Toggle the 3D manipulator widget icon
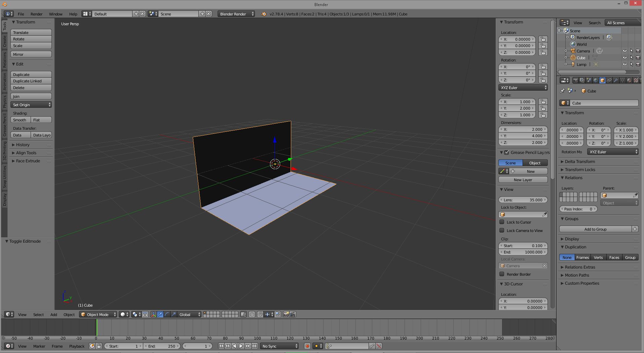The image size is (644, 353). [x=154, y=314]
